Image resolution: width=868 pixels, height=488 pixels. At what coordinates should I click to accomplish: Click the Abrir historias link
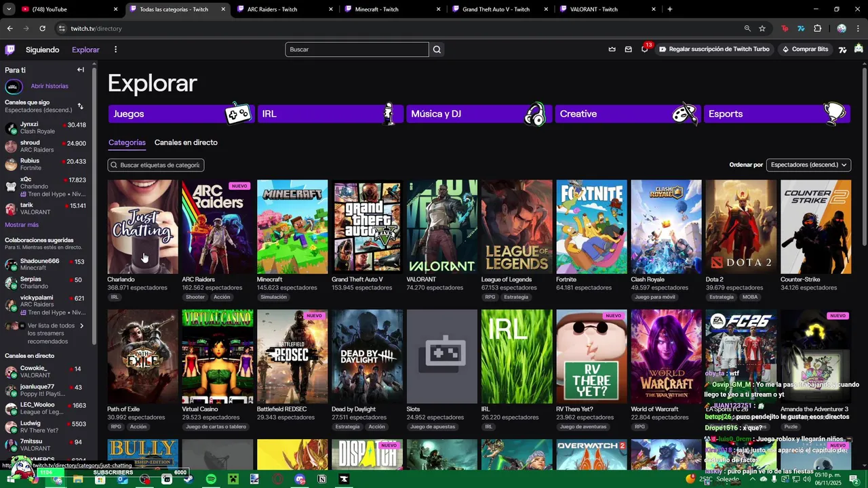50,86
